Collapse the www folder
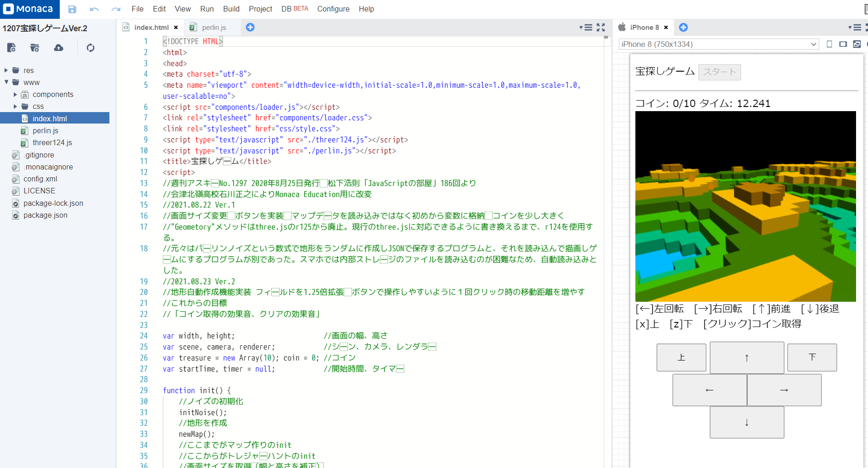 coord(6,82)
